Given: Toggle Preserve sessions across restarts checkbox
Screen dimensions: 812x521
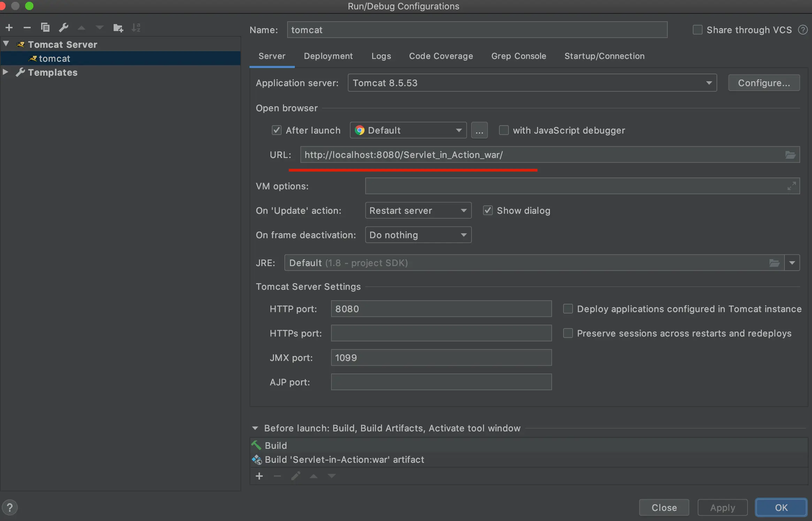Looking at the screenshot, I should click(x=568, y=333).
